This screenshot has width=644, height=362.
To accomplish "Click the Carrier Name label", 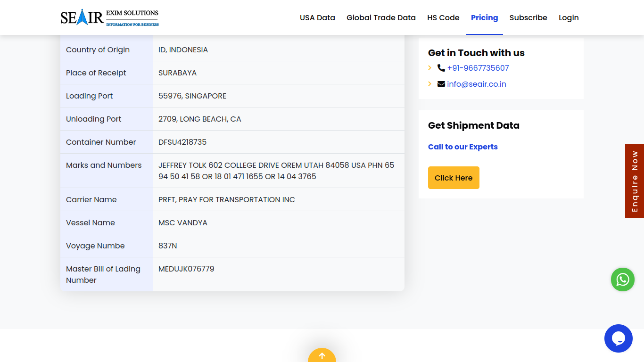I will (91, 199).
